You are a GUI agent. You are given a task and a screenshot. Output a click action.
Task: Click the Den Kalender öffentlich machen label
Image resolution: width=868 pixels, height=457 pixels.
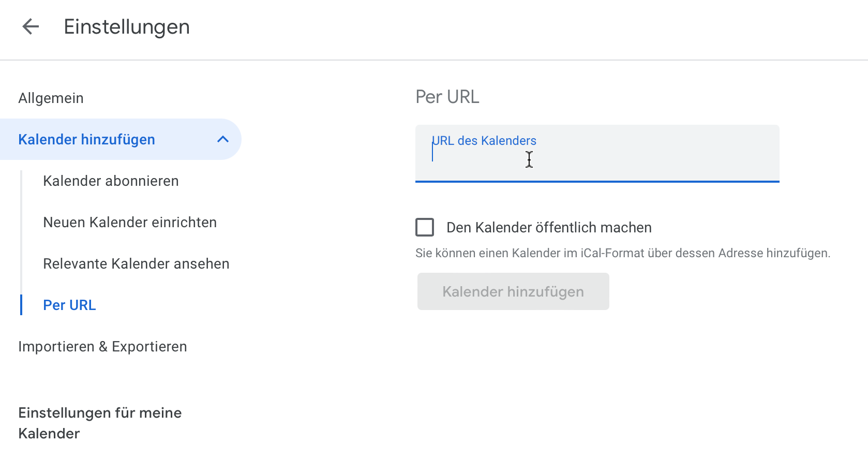pos(549,228)
